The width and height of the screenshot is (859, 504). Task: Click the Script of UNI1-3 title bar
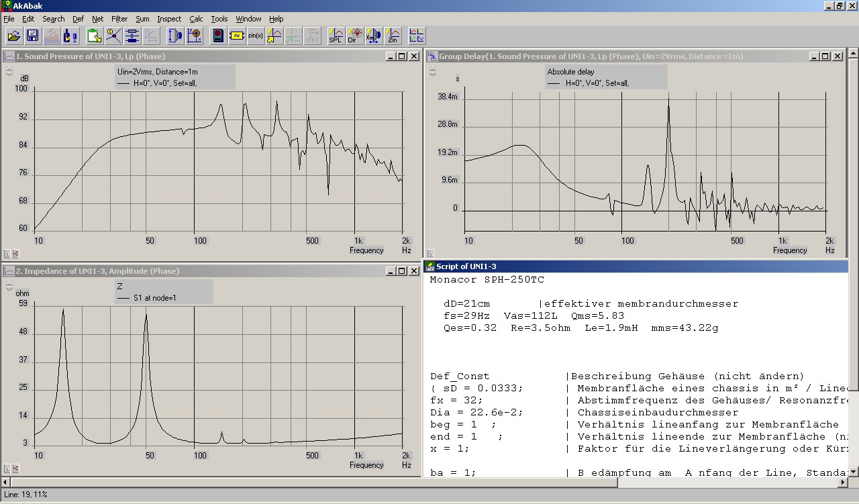click(x=604, y=266)
